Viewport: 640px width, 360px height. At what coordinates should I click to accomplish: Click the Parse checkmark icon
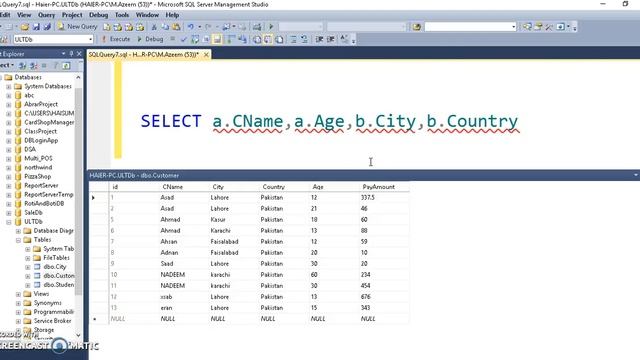(184, 40)
